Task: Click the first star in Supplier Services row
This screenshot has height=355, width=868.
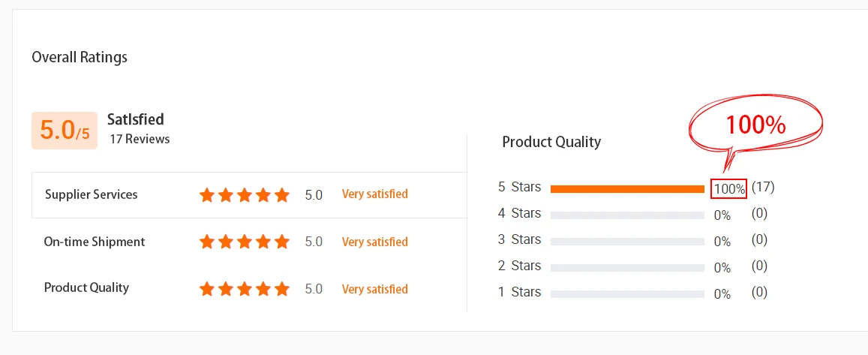Action: click(x=207, y=195)
